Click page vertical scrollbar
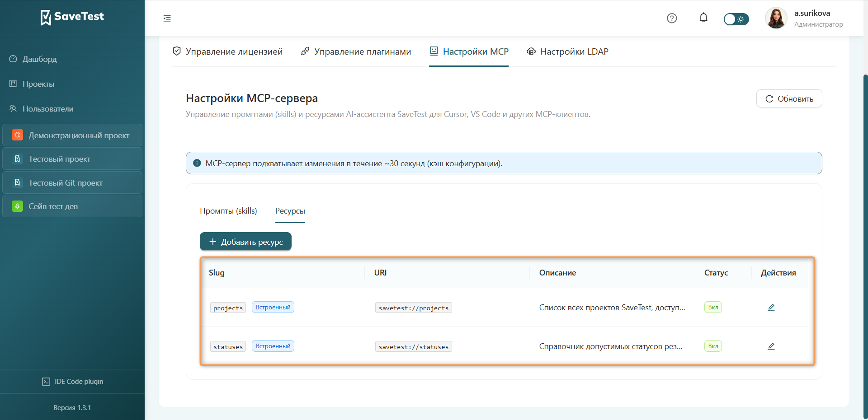The image size is (868, 420). point(865,246)
